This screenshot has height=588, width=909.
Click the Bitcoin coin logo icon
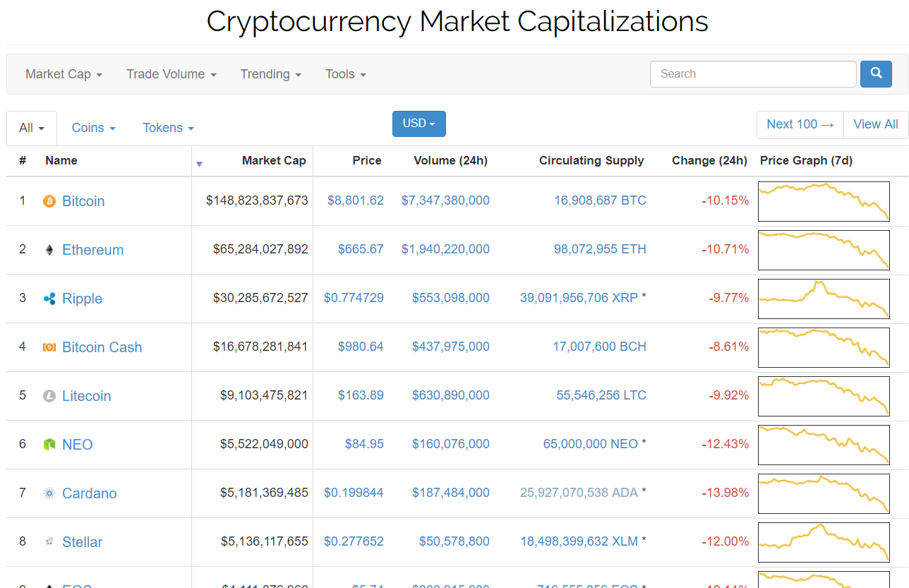(49, 201)
